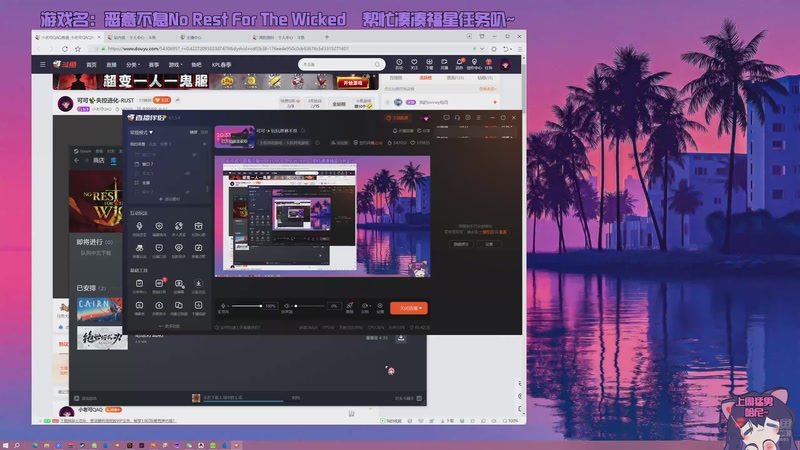The image size is (800, 450).
Task: Open the Douyu 下载 icon in header
Action: (x=429, y=62)
